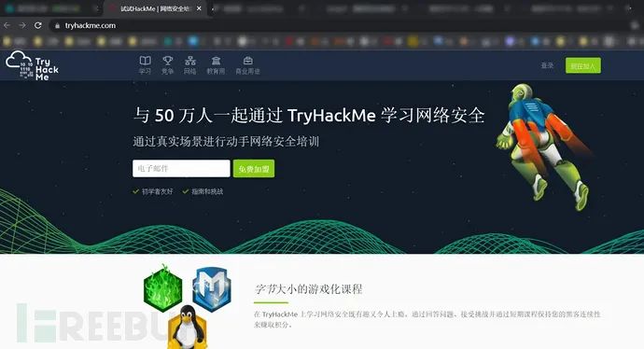This screenshot has width=644, height=349.
Task: Close the HackMe browser tab
Action: (x=199, y=8)
